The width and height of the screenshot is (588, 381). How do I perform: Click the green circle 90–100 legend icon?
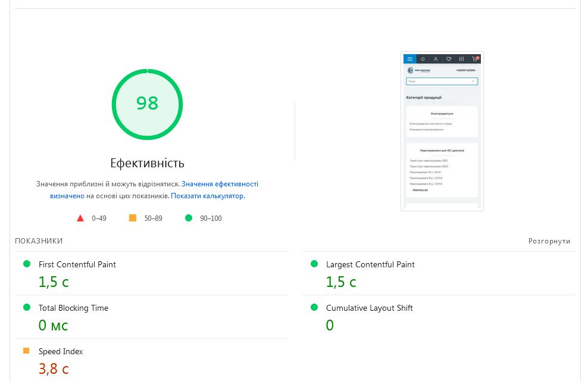(x=189, y=218)
